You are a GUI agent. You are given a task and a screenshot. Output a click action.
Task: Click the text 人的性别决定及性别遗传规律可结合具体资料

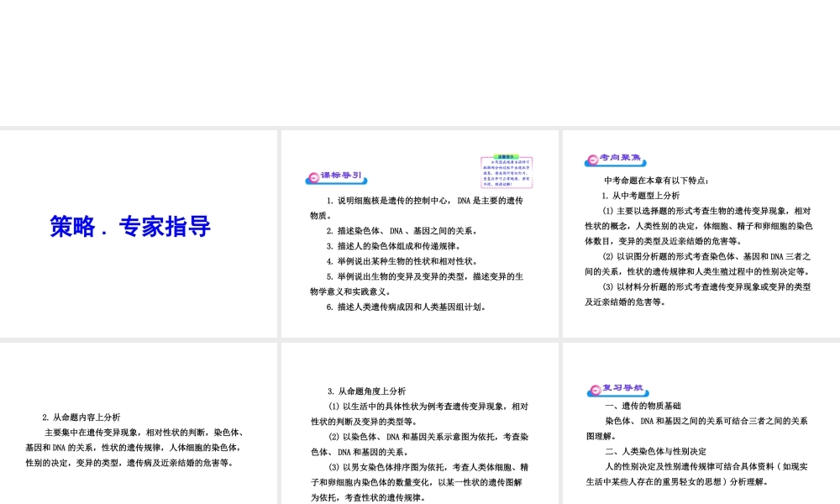(x=697, y=474)
